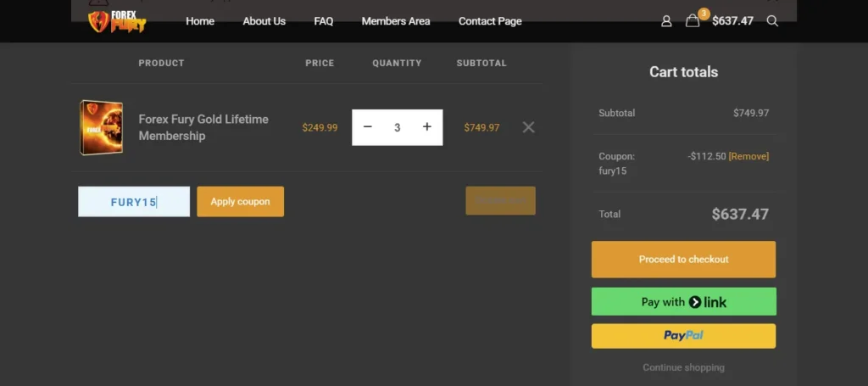
Task: Open the Contact Page
Action: click(490, 21)
